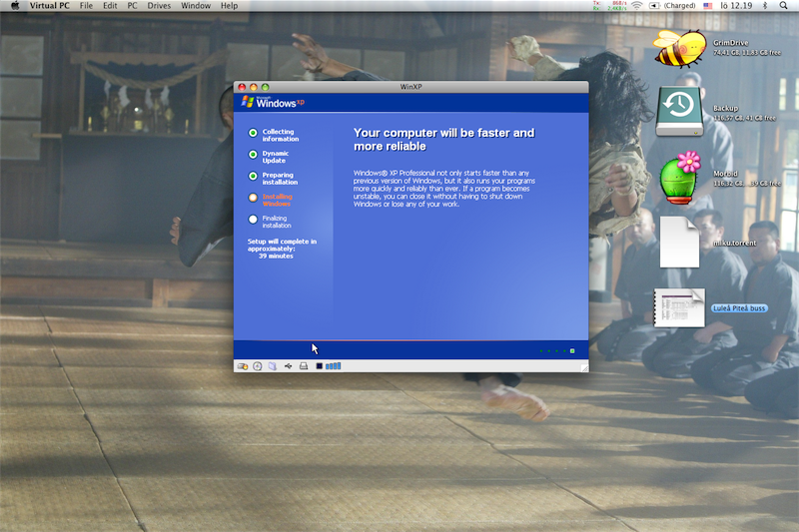
Task: Click the Preparing installation step label
Action: tap(280, 179)
